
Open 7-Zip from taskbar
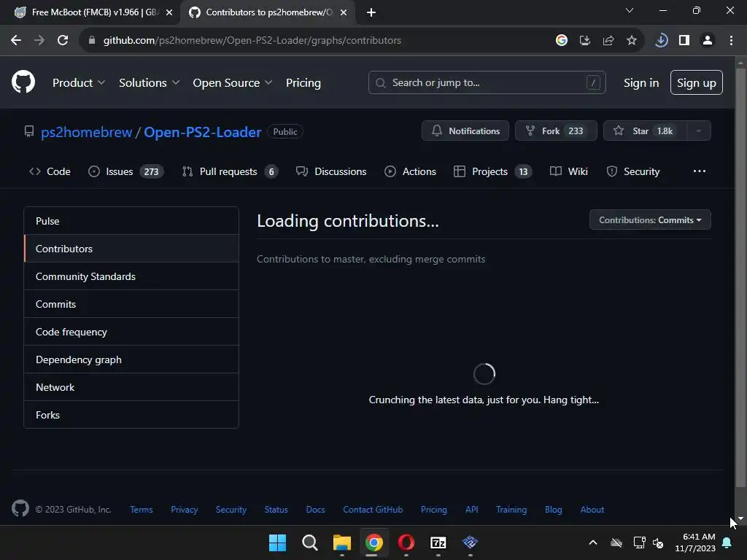[x=438, y=542]
